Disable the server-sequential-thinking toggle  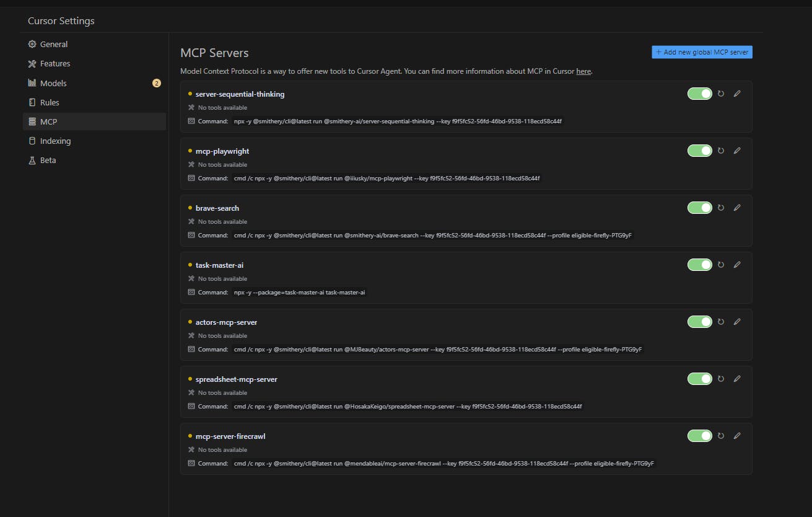[700, 94]
